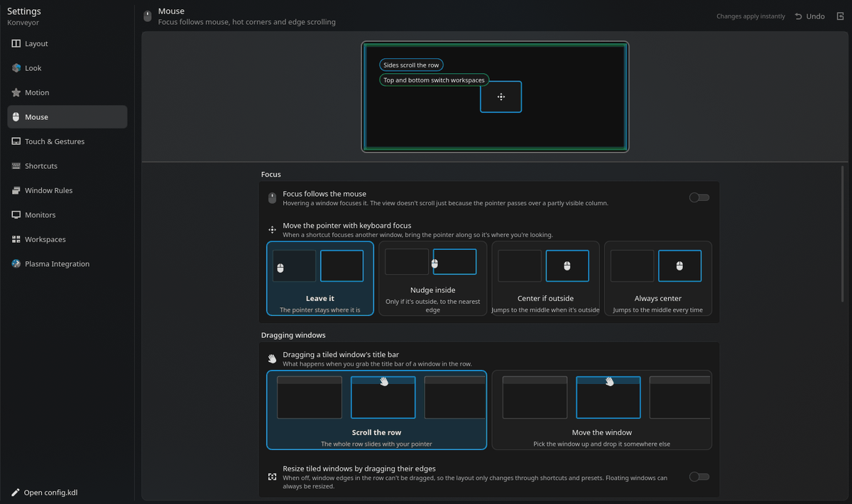The width and height of the screenshot is (852, 504).
Task: Select Move the window drag behavior
Action: [602, 410]
